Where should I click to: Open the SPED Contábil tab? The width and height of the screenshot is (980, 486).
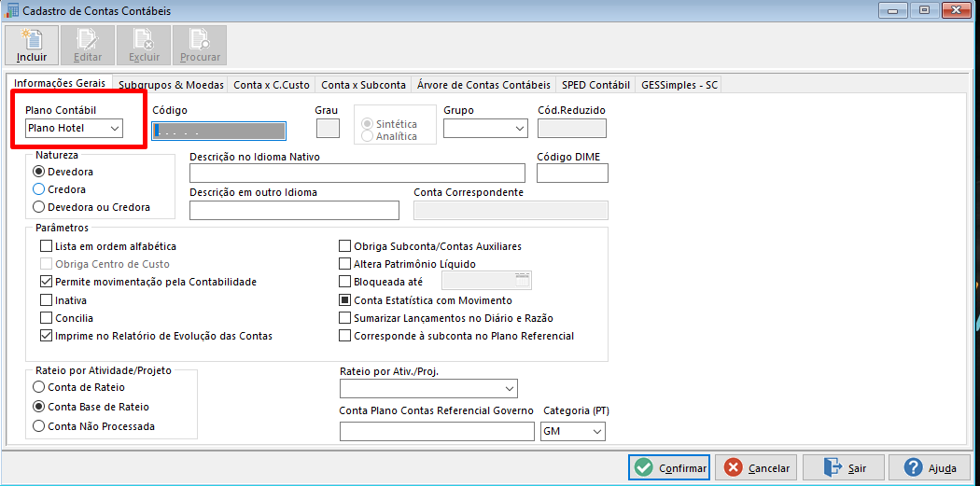[595, 85]
